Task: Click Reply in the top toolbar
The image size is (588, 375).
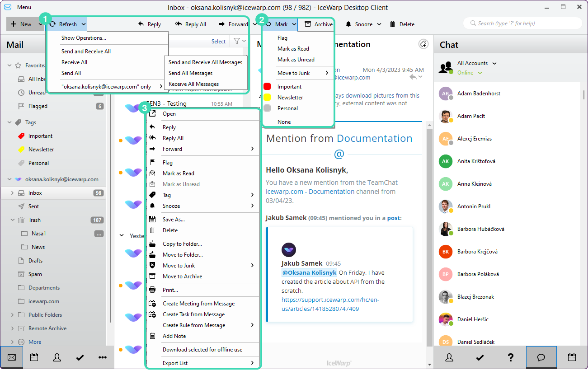Action: pos(150,24)
